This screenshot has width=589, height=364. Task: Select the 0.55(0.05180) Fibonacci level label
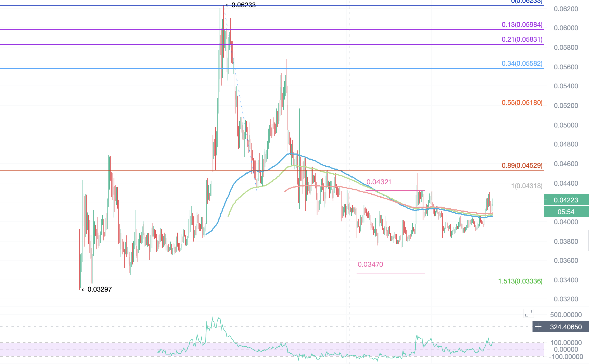(522, 103)
